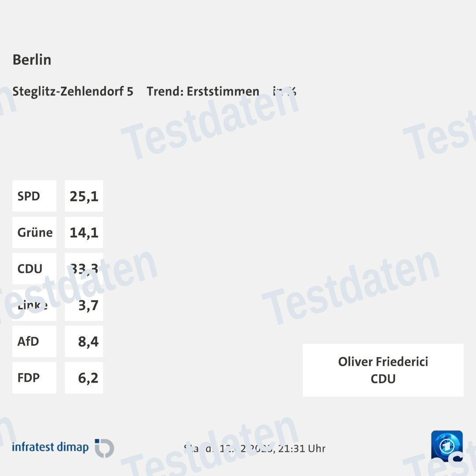Screen dimensions: 476x476
Task: Click the CDU value 33,3
Action: tap(84, 269)
